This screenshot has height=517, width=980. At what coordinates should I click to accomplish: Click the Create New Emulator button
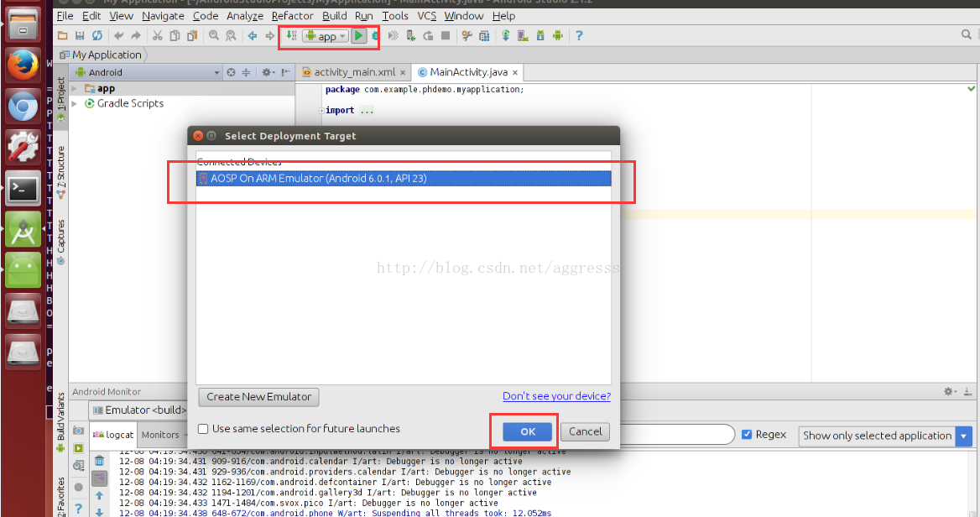(x=258, y=397)
